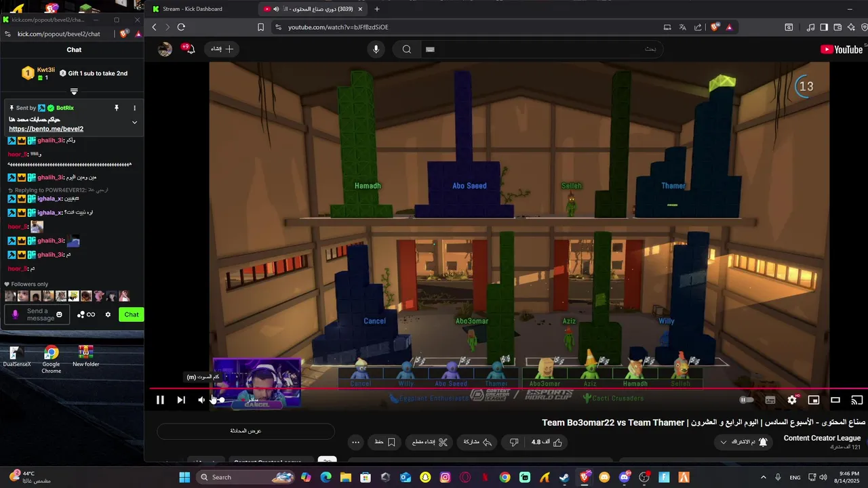Expand the gift sub leaderboard arrow
The image size is (868, 488).
(x=74, y=91)
